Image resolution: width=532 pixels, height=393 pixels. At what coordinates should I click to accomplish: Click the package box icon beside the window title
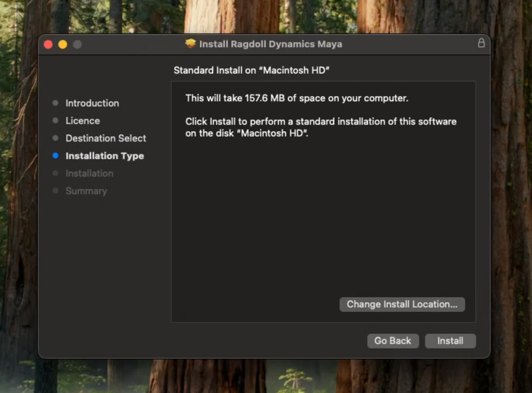coord(191,44)
